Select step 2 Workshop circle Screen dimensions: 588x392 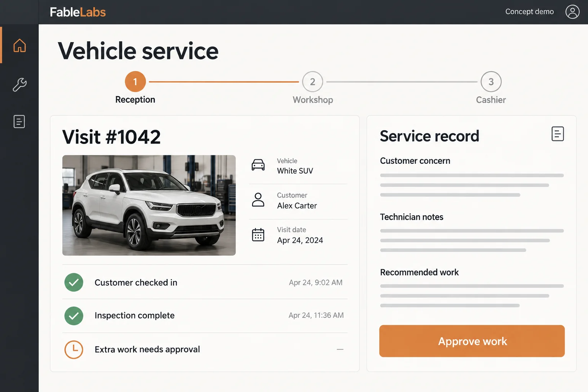313,82
